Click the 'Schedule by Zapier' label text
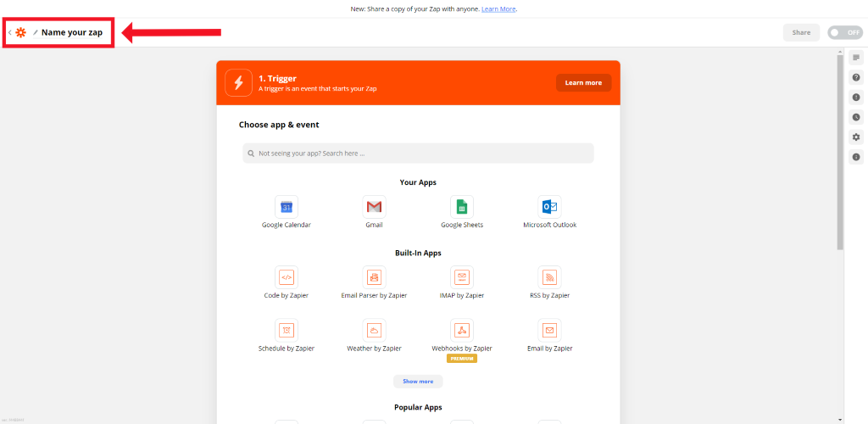This screenshot has height=424, width=868. (287, 349)
